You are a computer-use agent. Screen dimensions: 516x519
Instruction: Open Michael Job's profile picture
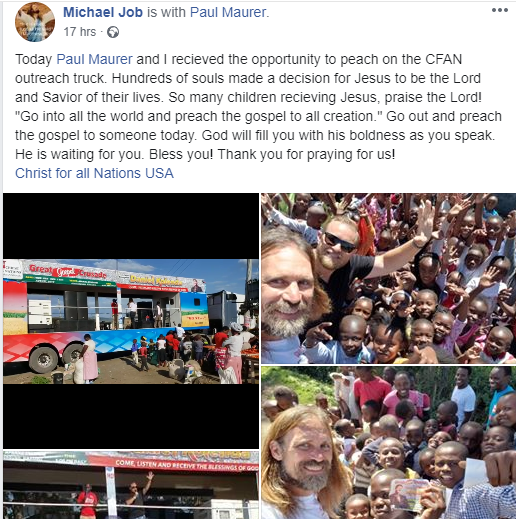35,22
